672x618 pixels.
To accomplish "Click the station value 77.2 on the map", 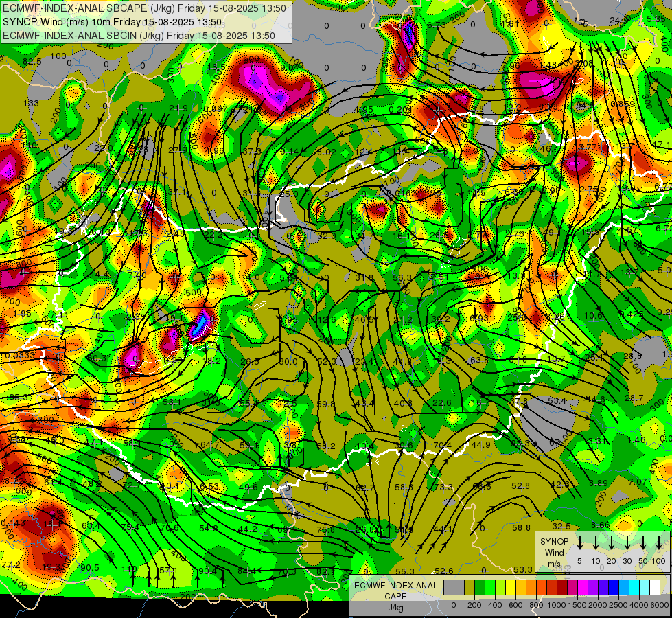I will point(11,564).
